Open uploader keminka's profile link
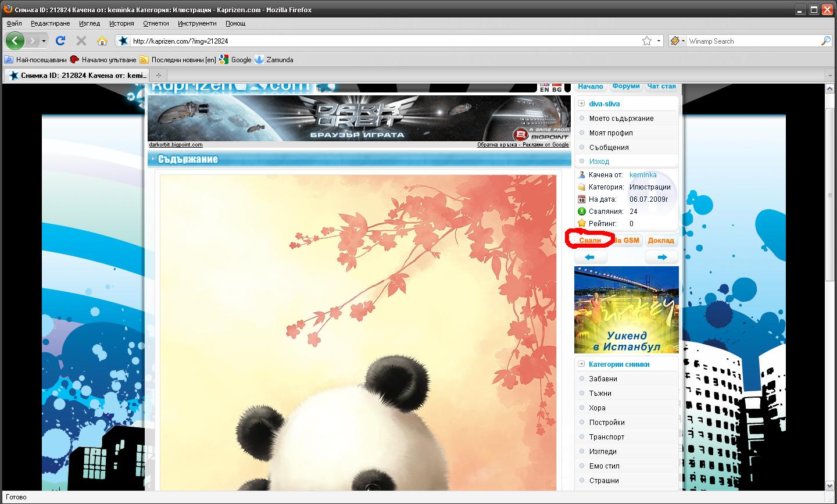This screenshot has height=504, width=837. tap(643, 174)
